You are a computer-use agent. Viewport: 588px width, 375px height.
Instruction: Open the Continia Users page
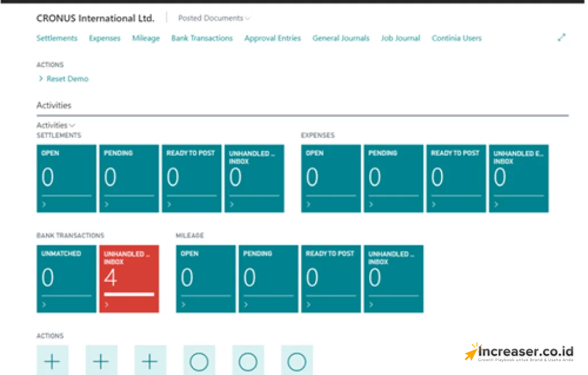click(x=457, y=38)
